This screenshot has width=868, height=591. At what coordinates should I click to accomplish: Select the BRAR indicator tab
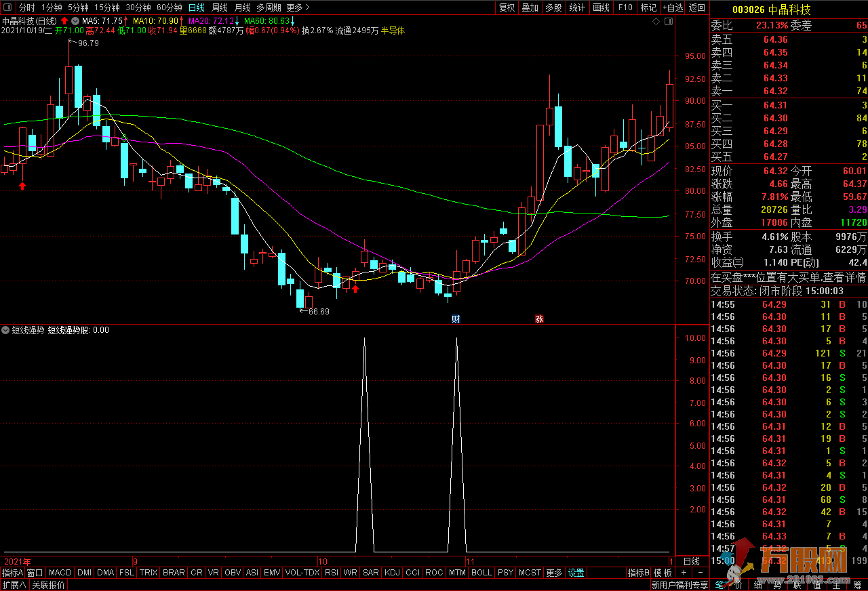(174, 573)
